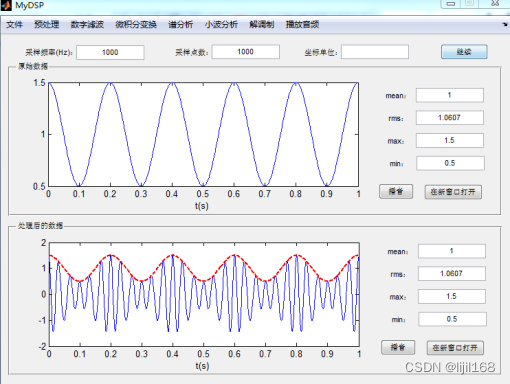Open the 文件 menu
Image resolution: width=510 pixels, height=384 pixels.
click(14, 24)
